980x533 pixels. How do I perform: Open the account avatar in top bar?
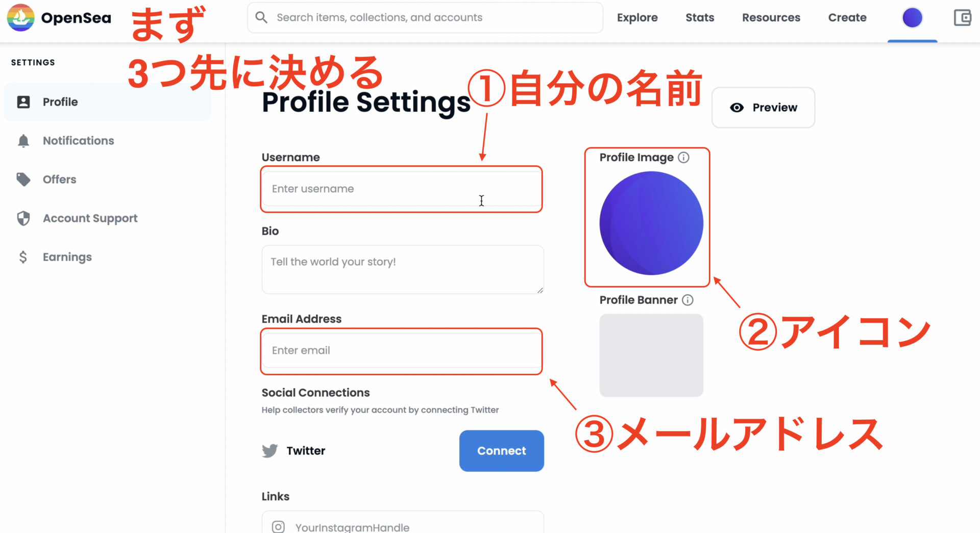pyautogui.click(x=912, y=18)
